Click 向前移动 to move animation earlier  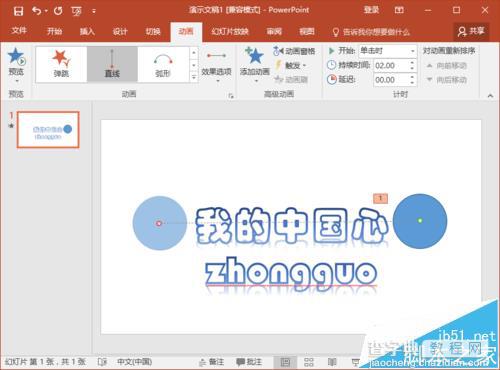point(447,65)
